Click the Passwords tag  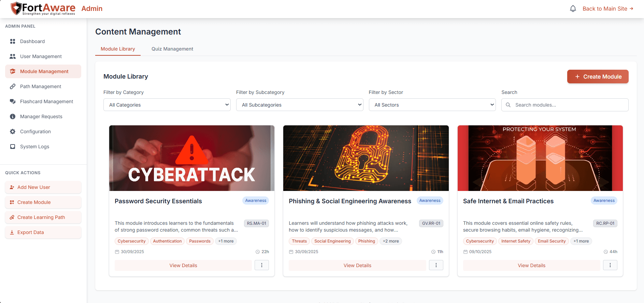point(200,241)
